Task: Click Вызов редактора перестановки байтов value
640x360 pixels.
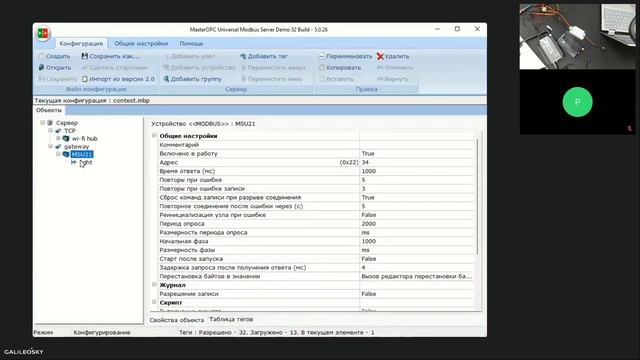Action: point(417,276)
